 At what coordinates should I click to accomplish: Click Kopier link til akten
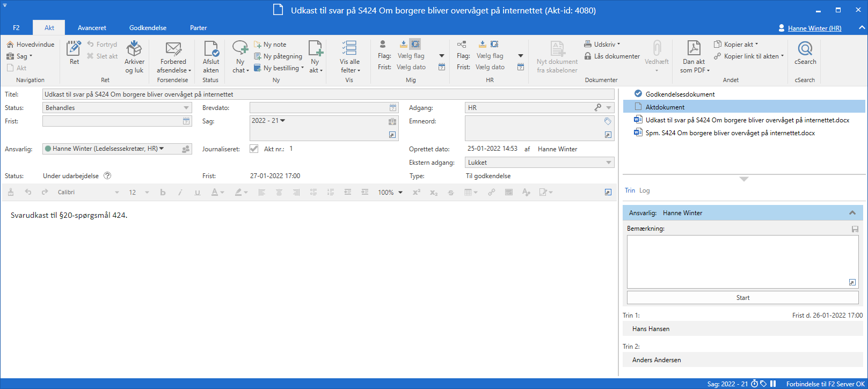(749, 56)
